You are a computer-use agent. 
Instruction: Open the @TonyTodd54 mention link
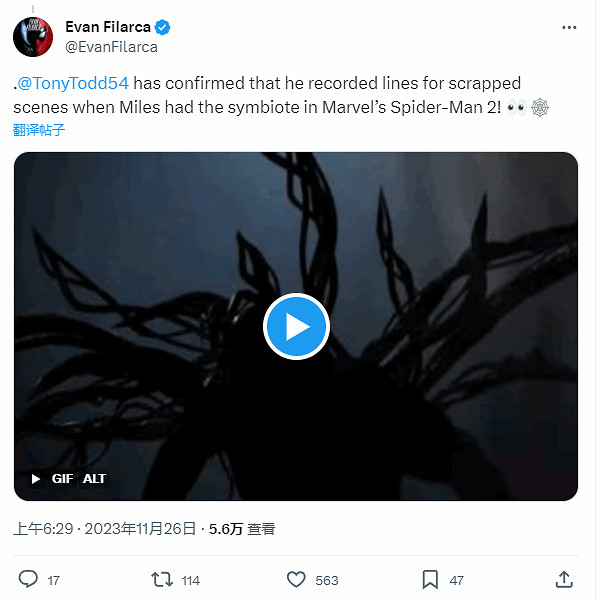click(74, 83)
